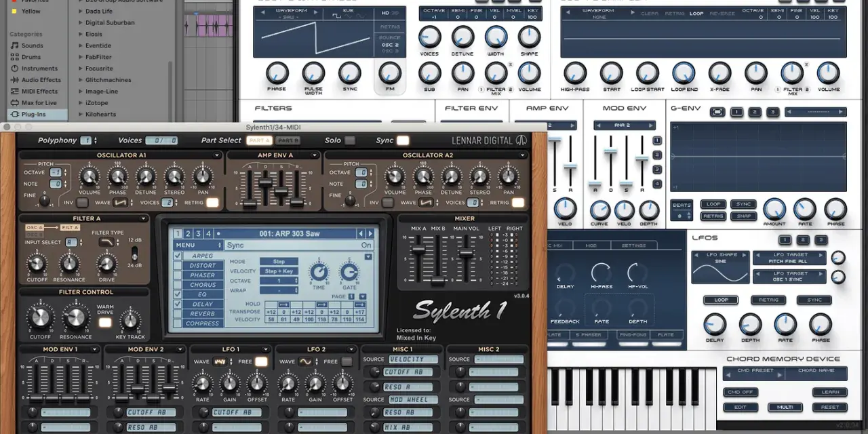Toggle the ARPEG checkbox in Sylenth1
The image size is (868, 434).
pyautogui.click(x=178, y=256)
